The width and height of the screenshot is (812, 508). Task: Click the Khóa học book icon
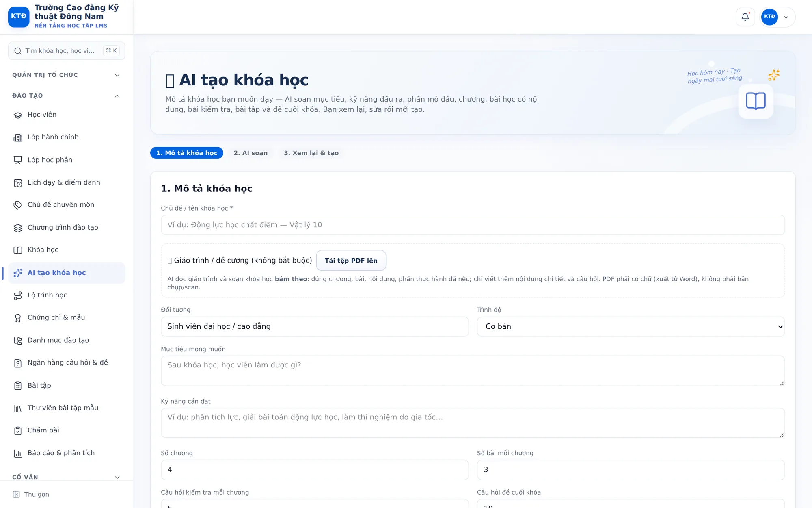click(18, 250)
